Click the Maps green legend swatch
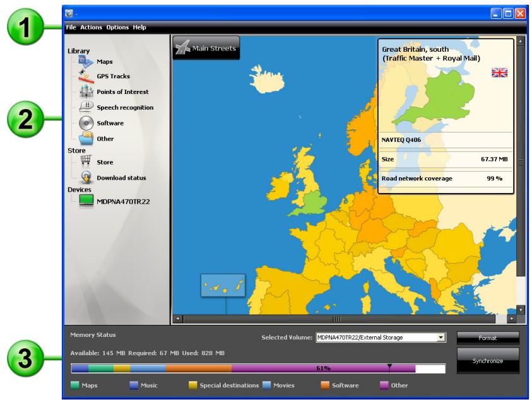This screenshot has height=400, width=532. pyautogui.click(x=74, y=385)
